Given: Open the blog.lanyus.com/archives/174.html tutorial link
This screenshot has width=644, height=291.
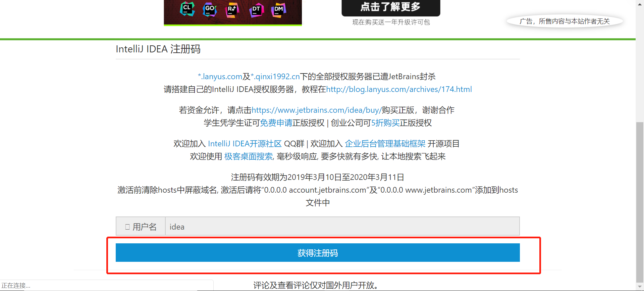Looking at the screenshot, I should point(399,89).
